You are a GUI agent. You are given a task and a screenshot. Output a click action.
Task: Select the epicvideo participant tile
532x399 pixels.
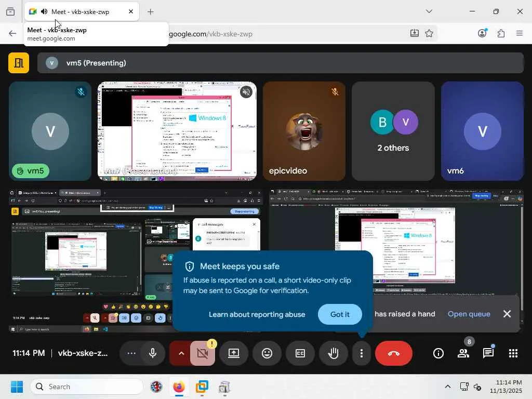304,131
